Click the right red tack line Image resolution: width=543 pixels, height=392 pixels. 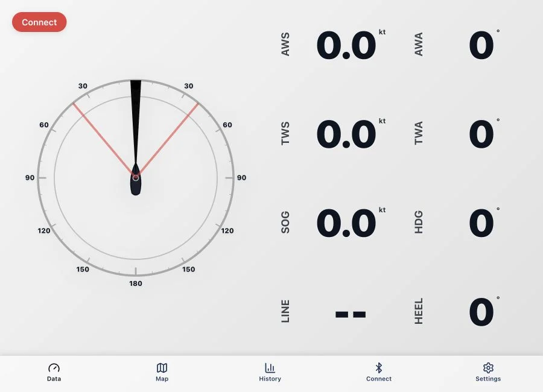(168, 139)
